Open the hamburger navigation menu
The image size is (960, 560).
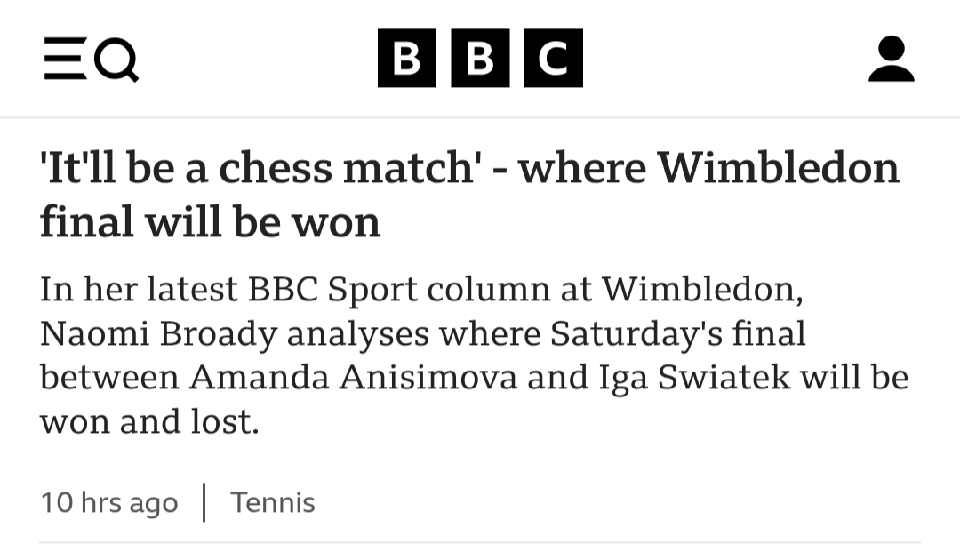65,60
